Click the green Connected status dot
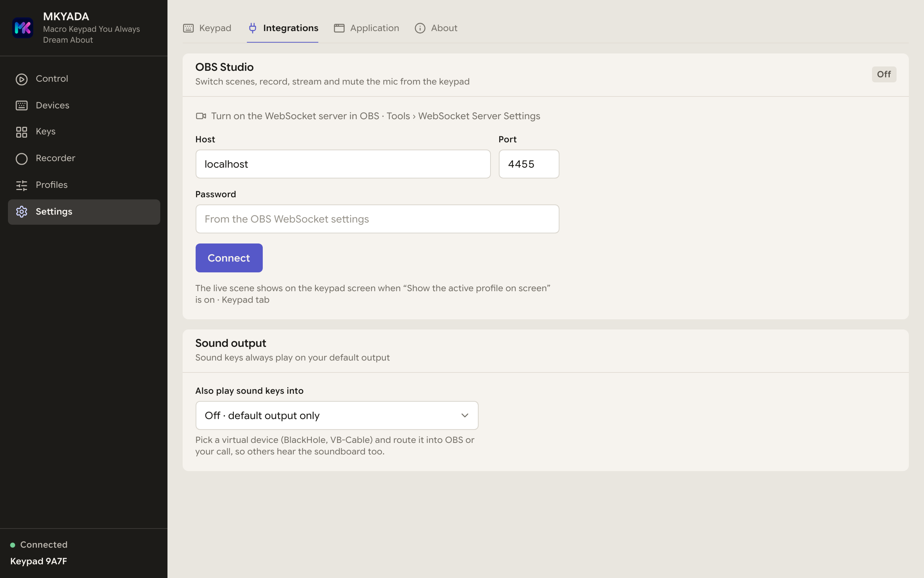This screenshot has height=578, width=924. tap(13, 545)
